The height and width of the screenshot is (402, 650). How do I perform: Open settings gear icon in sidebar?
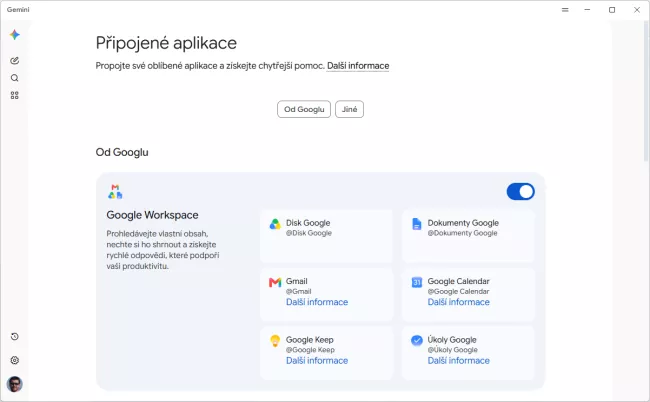coord(15,360)
